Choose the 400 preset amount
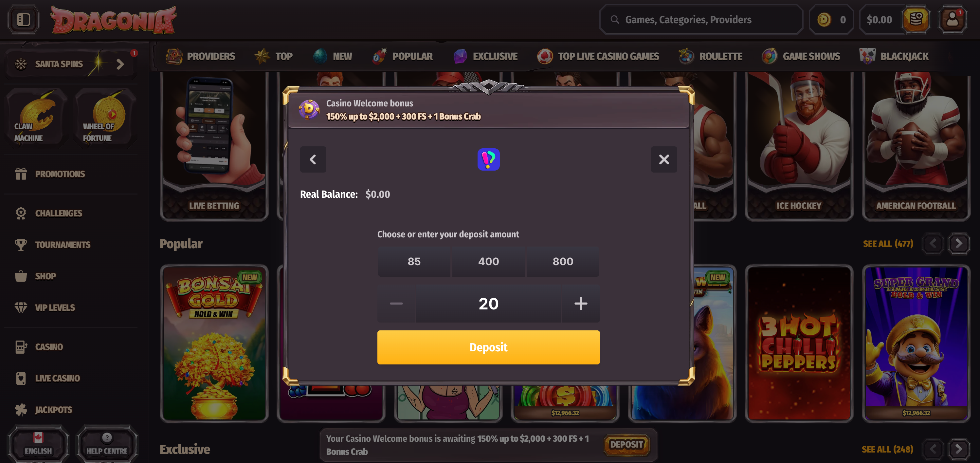The width and height of the screenshot is (980, 463). coord(488,261)
